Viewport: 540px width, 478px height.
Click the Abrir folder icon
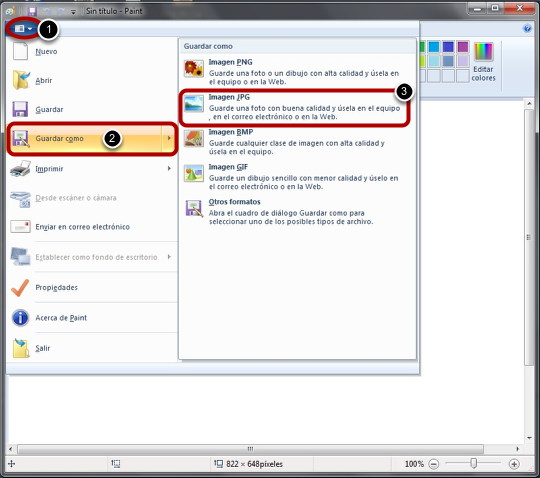pos(21,80)
